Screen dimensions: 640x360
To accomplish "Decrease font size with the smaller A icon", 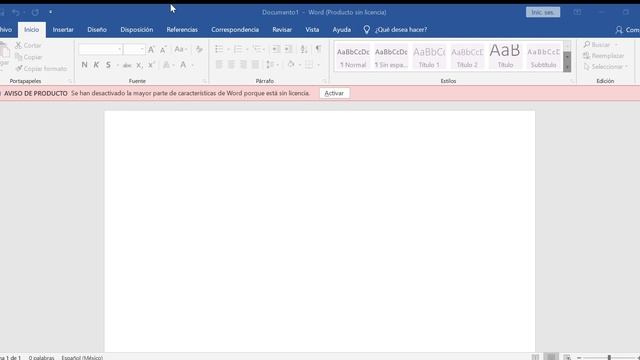I will pyautogui.click(x=163, y=49).
